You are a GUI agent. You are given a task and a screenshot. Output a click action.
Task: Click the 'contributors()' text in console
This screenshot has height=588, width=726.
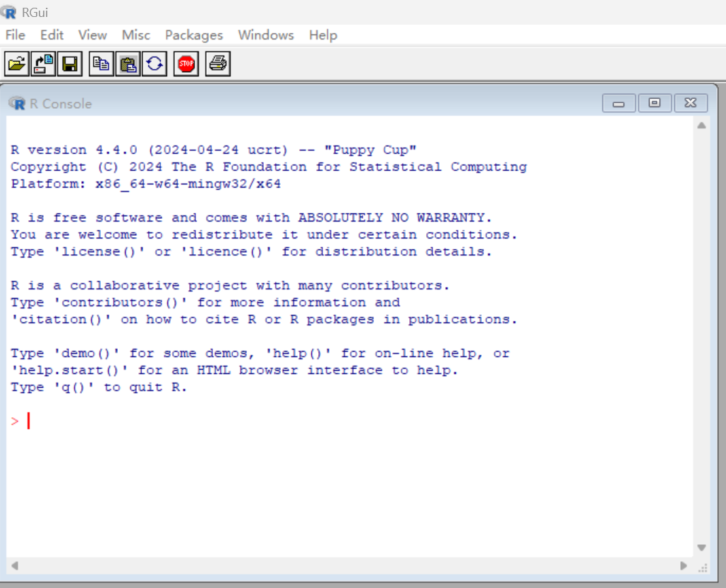coord(119,303)
